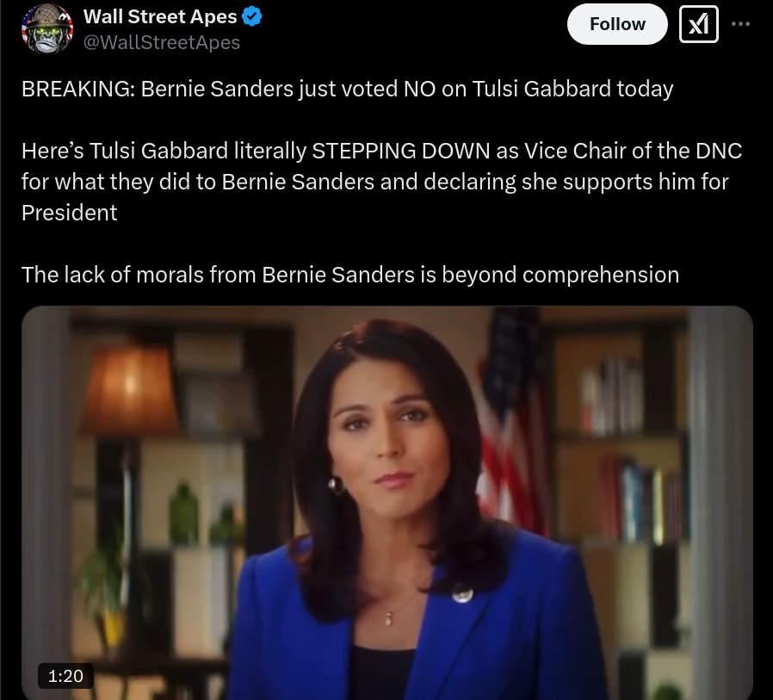Select the "lack of morals" closing sentence

coord(350,275)
